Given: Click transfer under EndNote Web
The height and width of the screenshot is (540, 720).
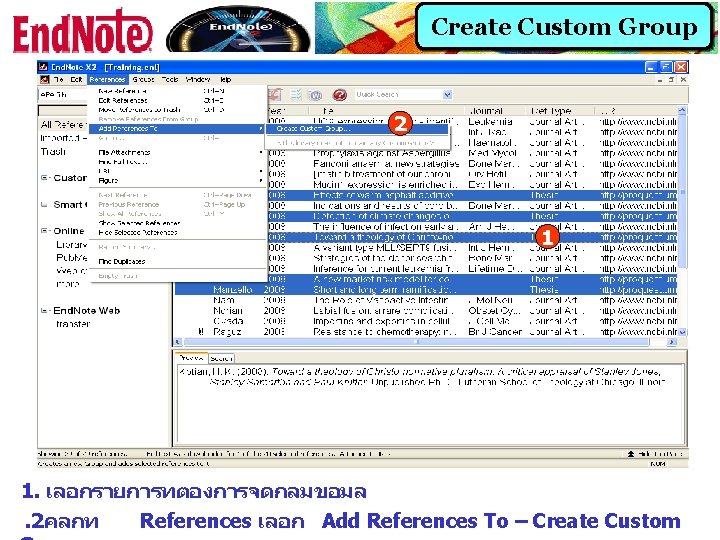Looking at the screenshot, I should (73, 324).
